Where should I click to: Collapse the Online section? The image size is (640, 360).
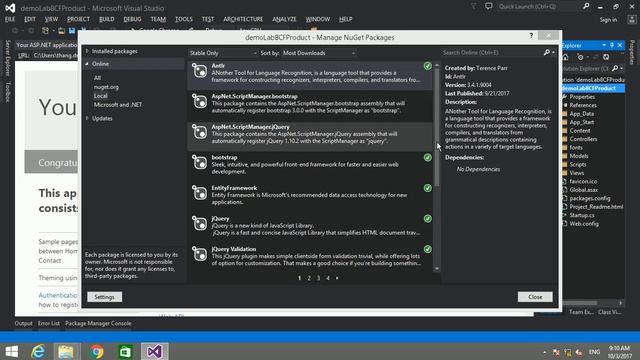[x=87, y=64]
